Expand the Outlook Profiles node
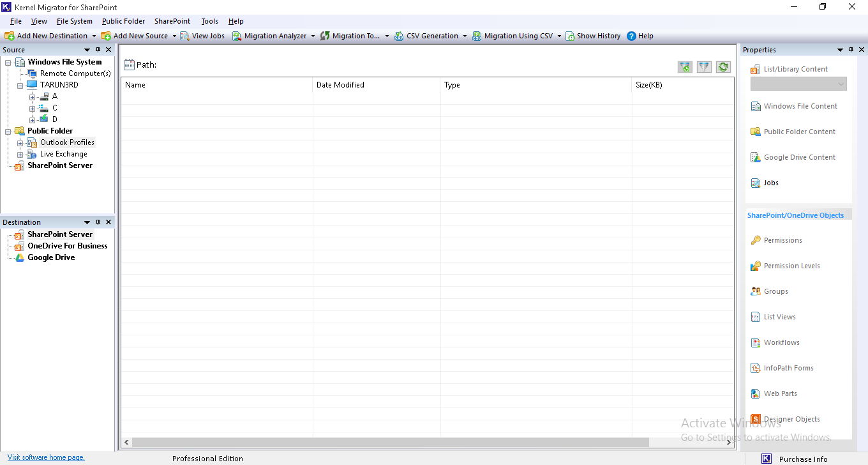 20,142
